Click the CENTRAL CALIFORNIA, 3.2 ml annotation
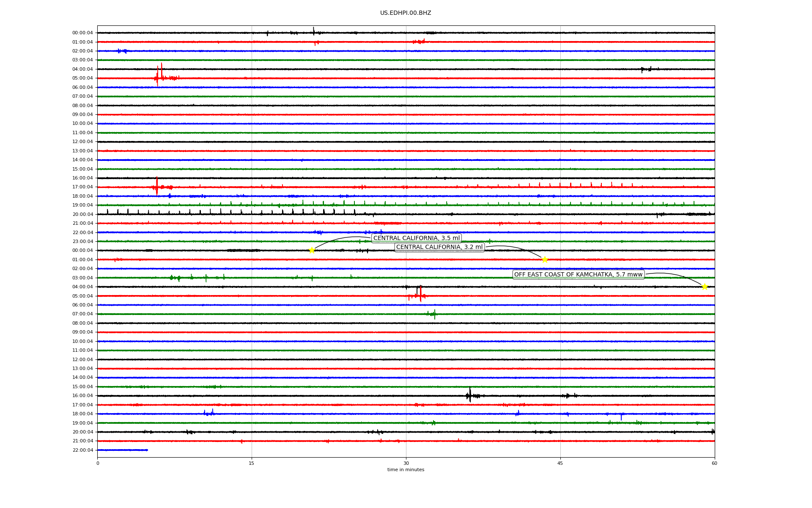This screenshot has width=812, height=508. click(439, 247)
